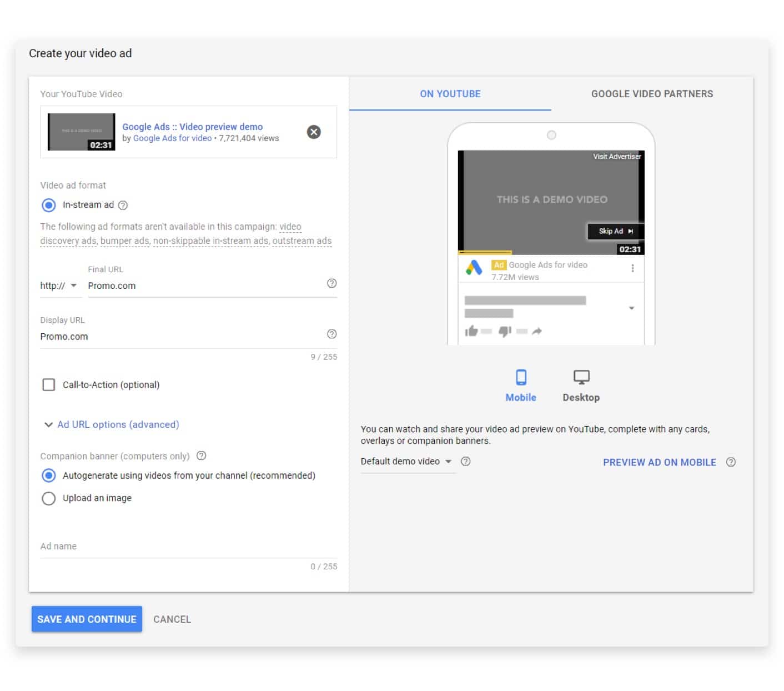Click SAVE AND CONTINUE
The width and height of the screenshot is (784, 691).
(87, 619)
